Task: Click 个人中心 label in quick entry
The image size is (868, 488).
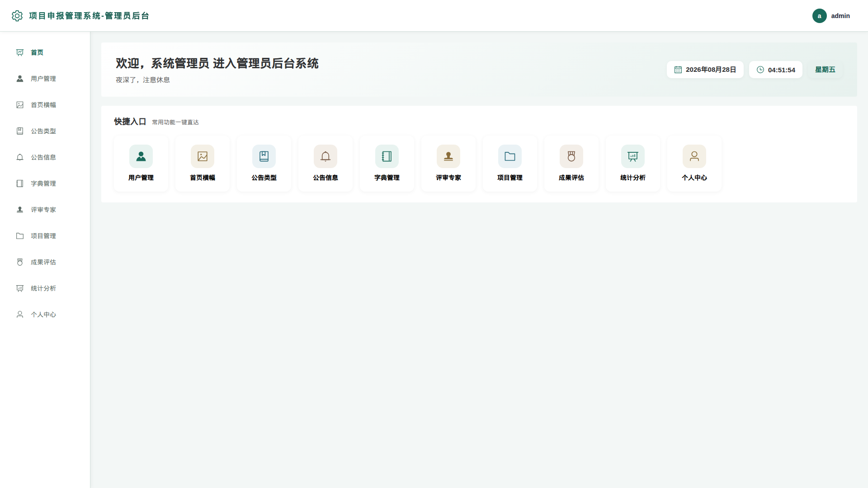Action: [694, 178]
